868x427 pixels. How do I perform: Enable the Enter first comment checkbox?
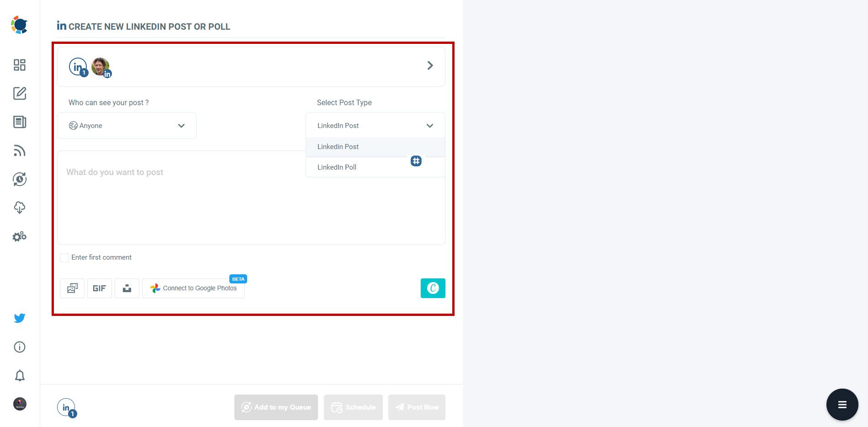point(64,257)
